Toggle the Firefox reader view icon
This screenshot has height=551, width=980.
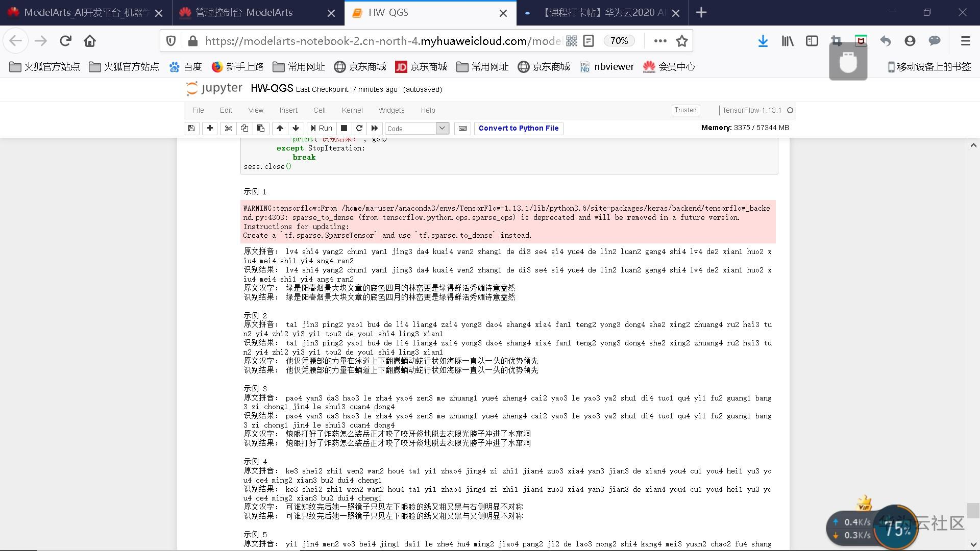(x=589, y=41)
